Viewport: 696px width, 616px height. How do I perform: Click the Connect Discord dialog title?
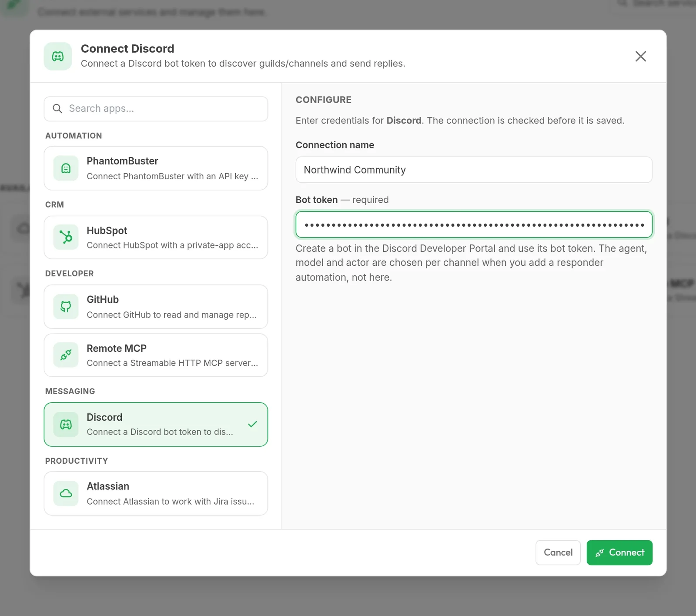click(x=127, y=48)
